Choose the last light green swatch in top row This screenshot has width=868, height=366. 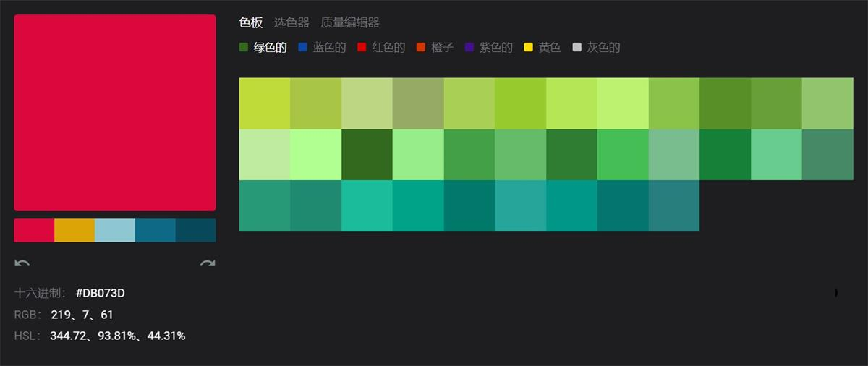(x=827, y=103)
